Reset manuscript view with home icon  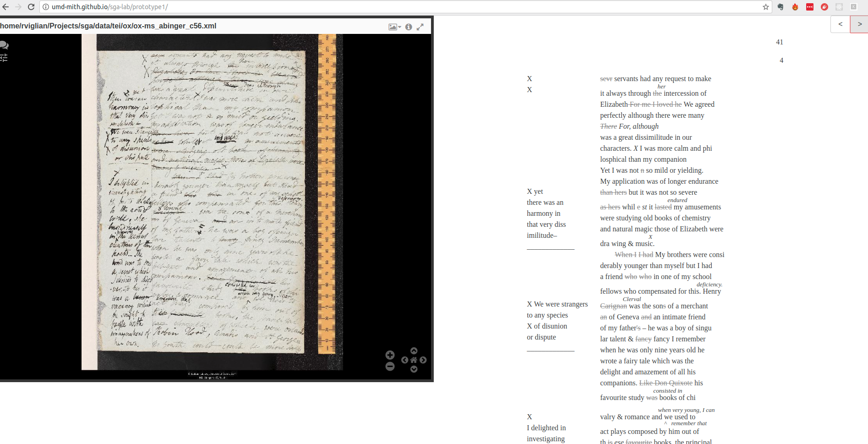[x=414, y=360]
